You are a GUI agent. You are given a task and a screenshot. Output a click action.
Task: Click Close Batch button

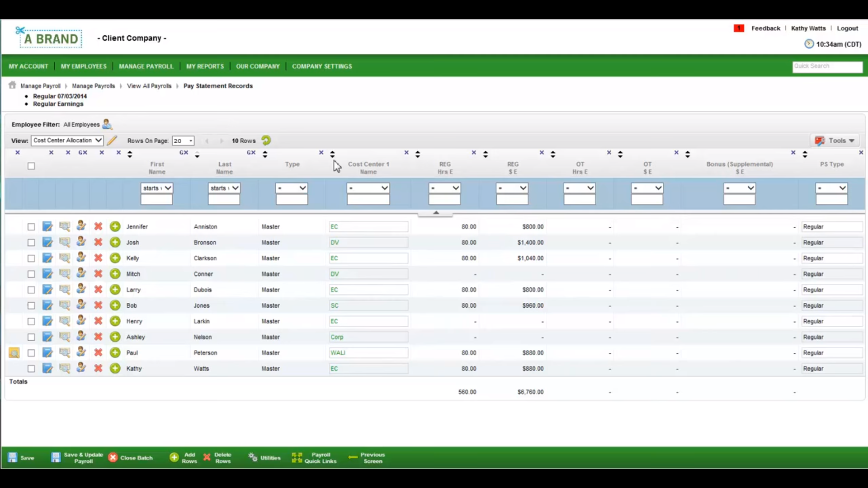131,458
